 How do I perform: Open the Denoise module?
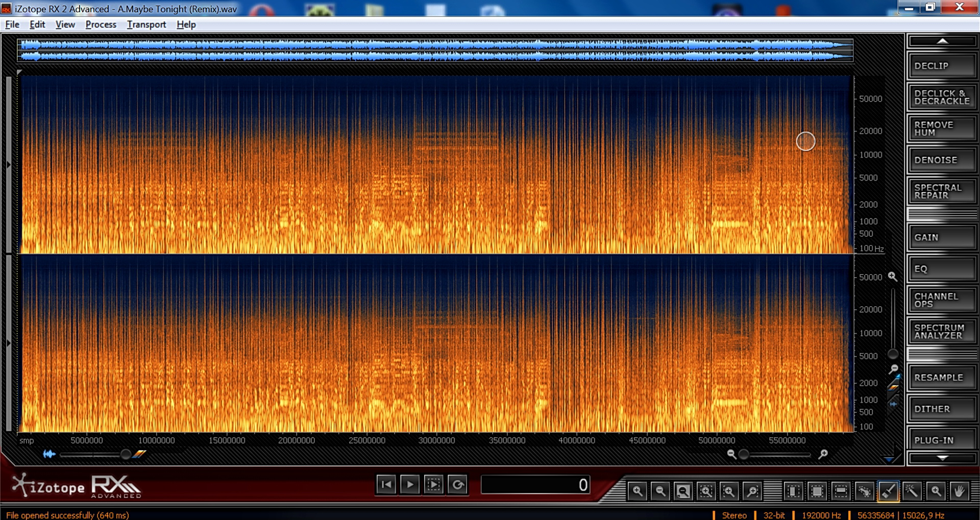pyautogui.click(x=941, y=160)
